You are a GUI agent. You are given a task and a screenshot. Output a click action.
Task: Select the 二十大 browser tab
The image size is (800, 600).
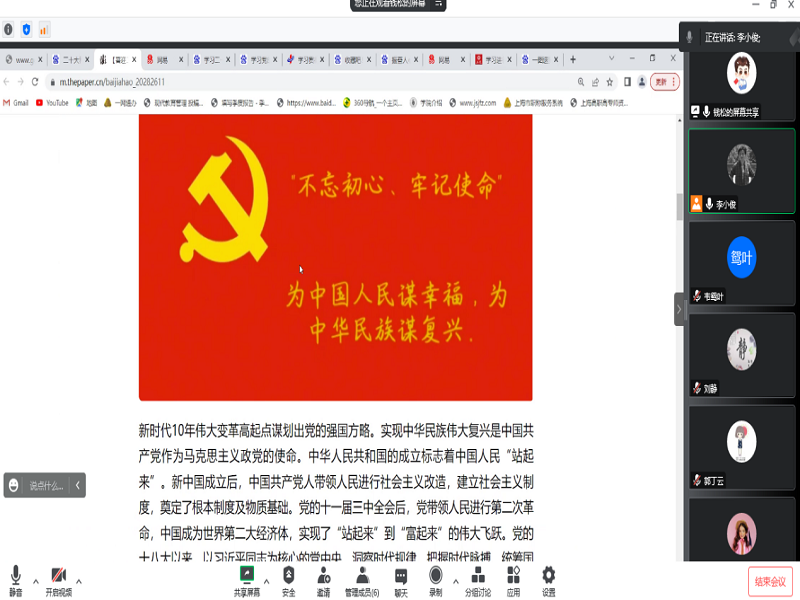69,60
